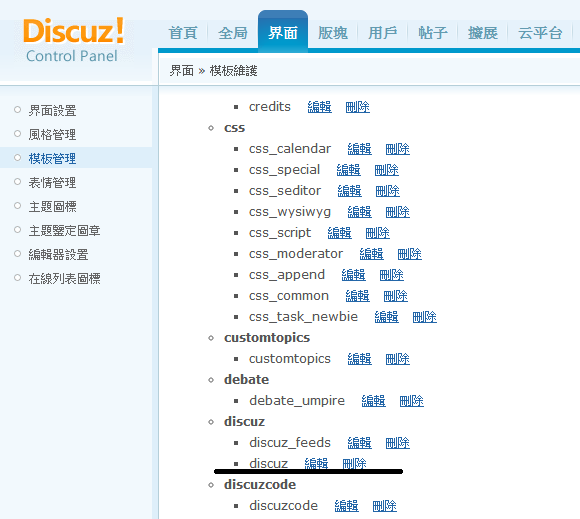The image size is (580, 519).
Task: Edit the css_script template
Action: pyautogui.click(x=340, y=233)
